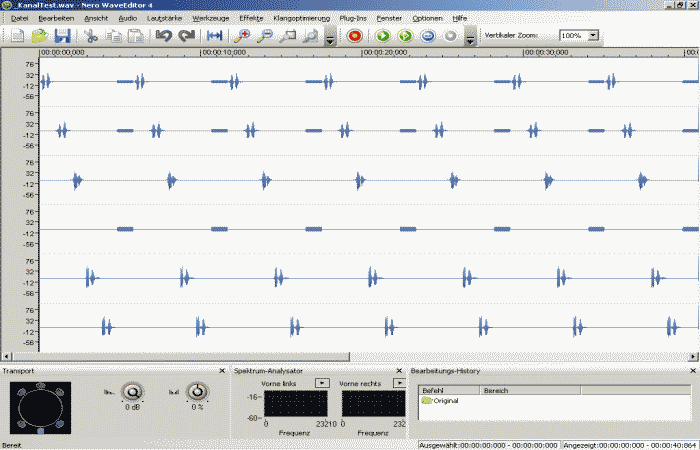Click the Zoom in magnifier icon
This screenshot has height=450, width=700.
pos(241,36)
